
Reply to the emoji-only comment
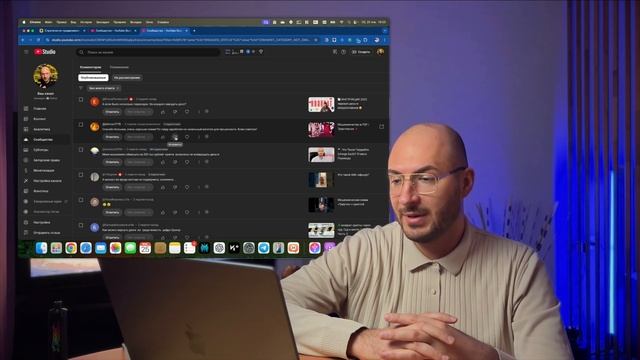112,212
